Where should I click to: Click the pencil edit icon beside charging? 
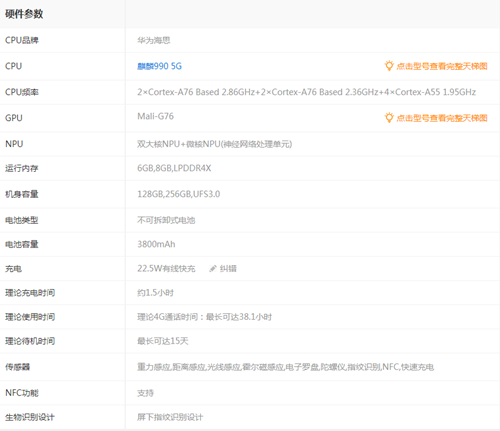click(x=213, y=268)
